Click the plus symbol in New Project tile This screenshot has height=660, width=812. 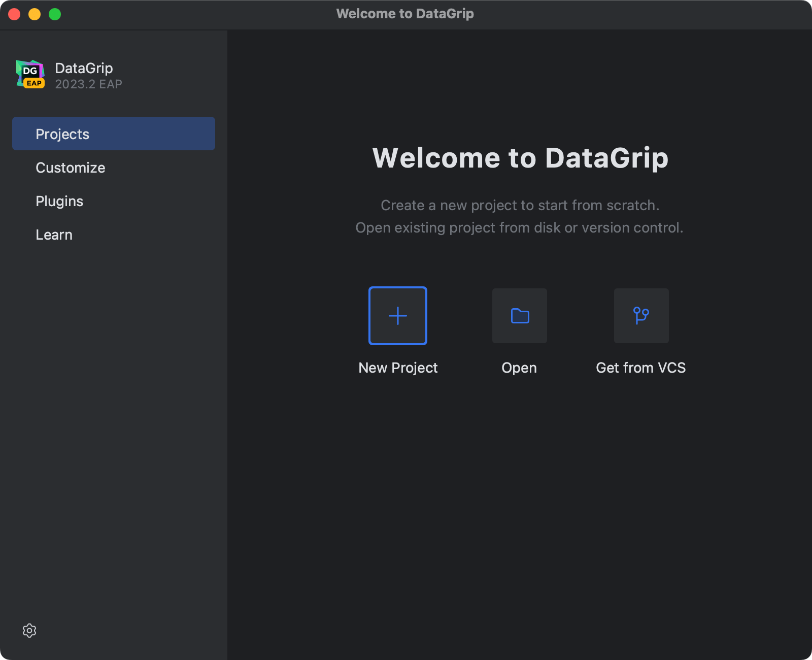(397, 315)
